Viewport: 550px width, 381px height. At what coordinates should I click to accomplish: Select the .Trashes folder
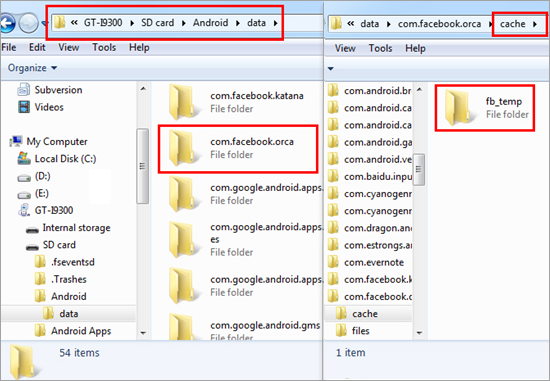pyautogui.click(x=61, y=279)
